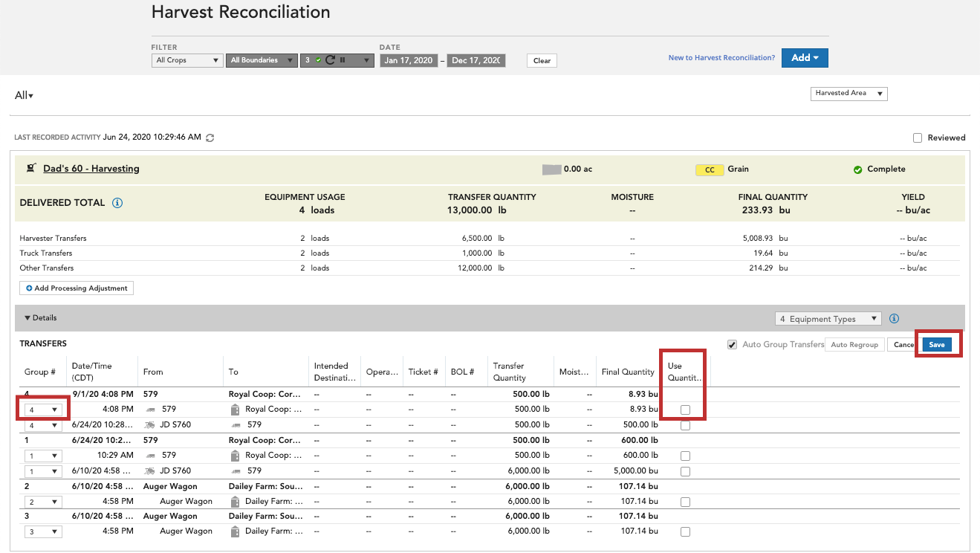
Task: Open Group # dropdown showing 3
Action: [x=43, y=531]
